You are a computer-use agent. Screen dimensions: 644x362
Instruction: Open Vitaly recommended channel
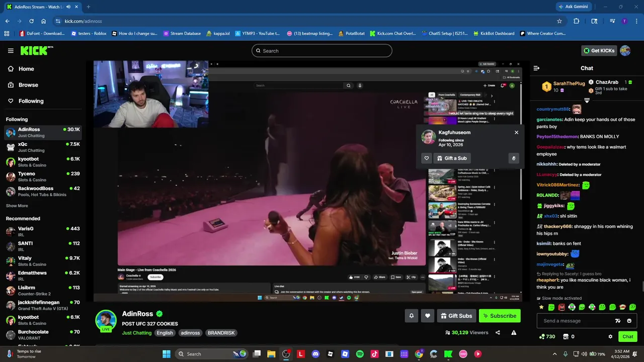(43, 261)
